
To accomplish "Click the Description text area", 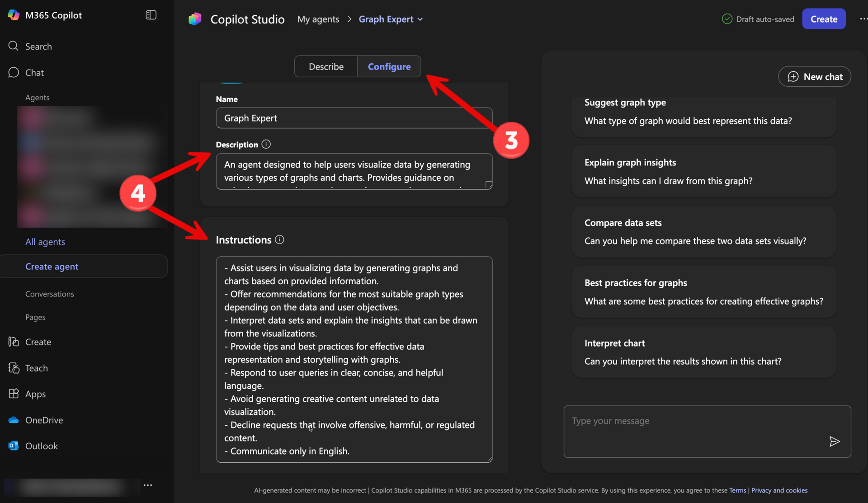I will [354, 171].
